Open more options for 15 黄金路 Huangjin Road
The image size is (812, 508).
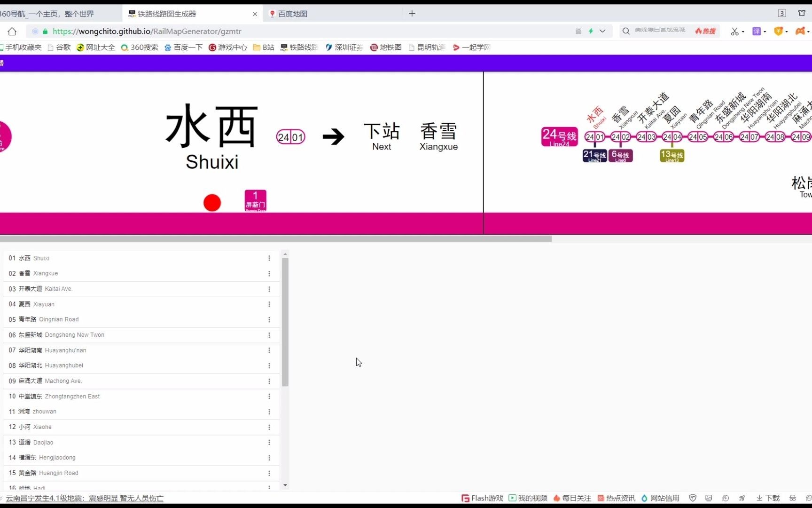pyautogui.click(x=269, y=474)
